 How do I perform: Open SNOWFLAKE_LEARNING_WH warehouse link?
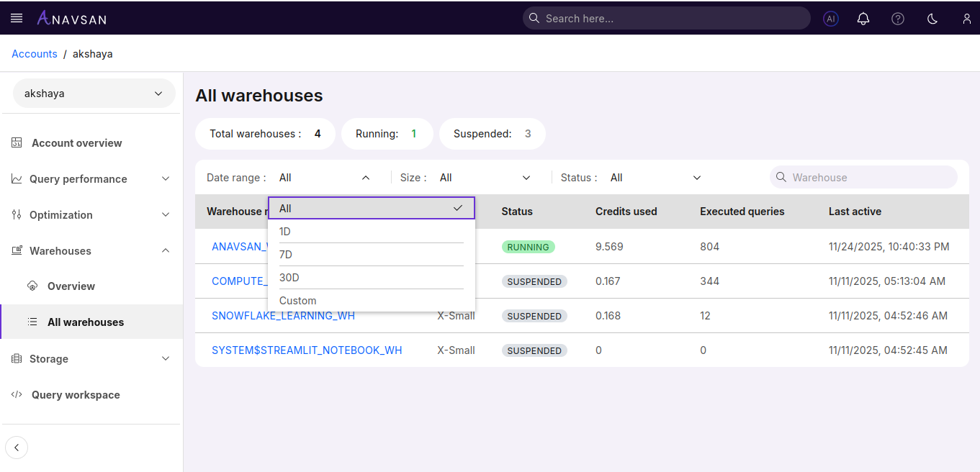pos(283,316)
